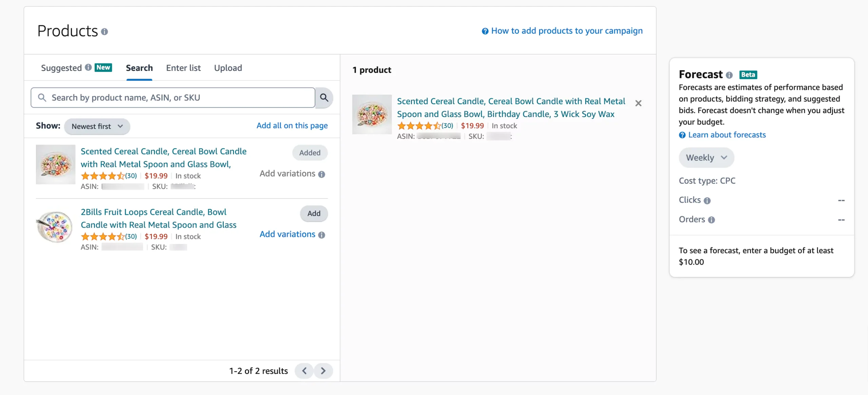Click the info icon next to Suggested tab
This screenshot has width=868, height=395.
click(88, 68)
